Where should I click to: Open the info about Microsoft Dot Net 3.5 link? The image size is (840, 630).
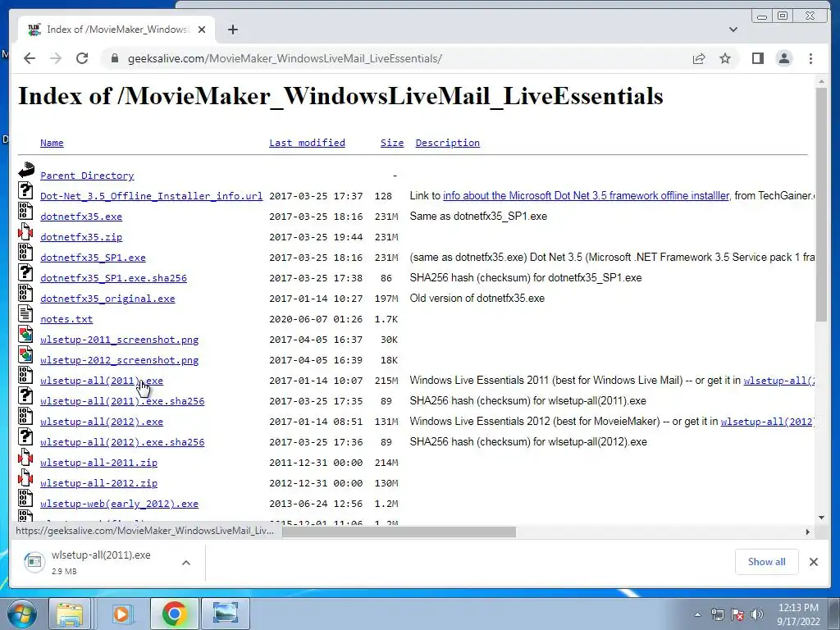586,195
